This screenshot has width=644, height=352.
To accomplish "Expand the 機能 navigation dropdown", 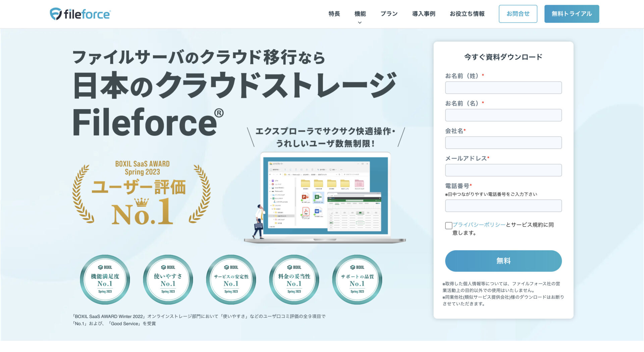I will point(360,14).
